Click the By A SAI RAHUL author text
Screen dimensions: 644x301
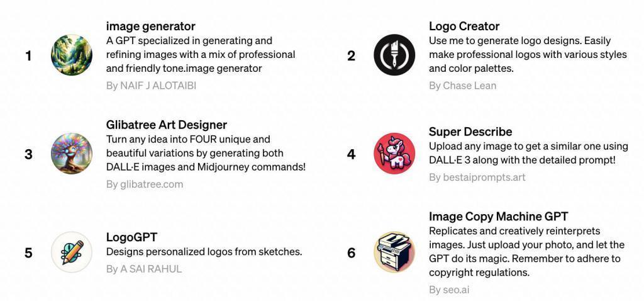[144, 269]
